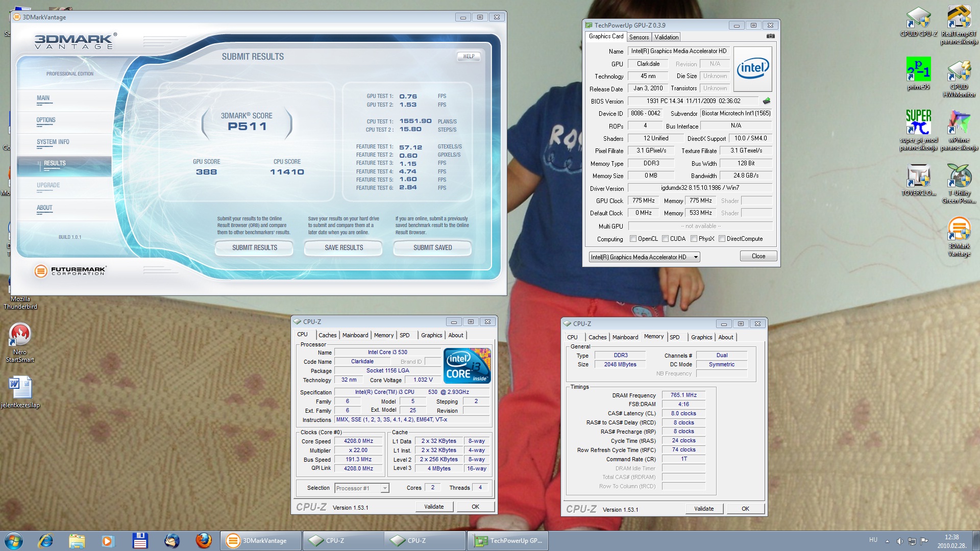This screenshot has height=551, width=980.
Task: Open jelentkezesilap Word document icon
Action: [20, 392]
